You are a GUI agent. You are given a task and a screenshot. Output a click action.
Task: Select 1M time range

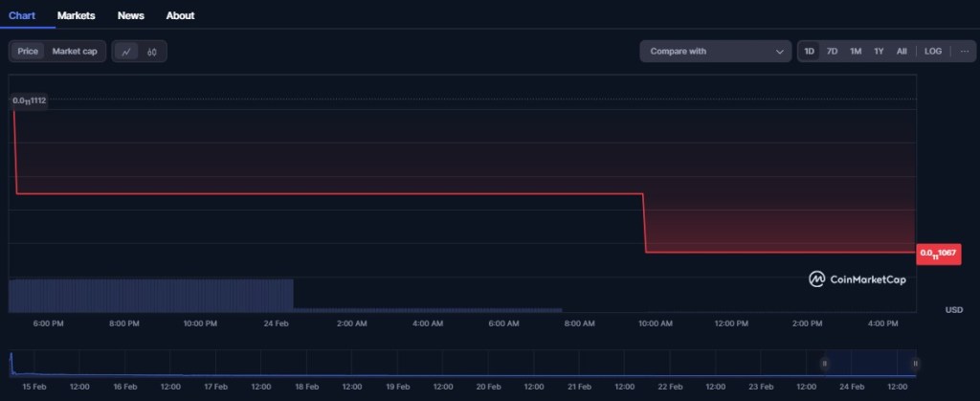(x=856, y=52)
